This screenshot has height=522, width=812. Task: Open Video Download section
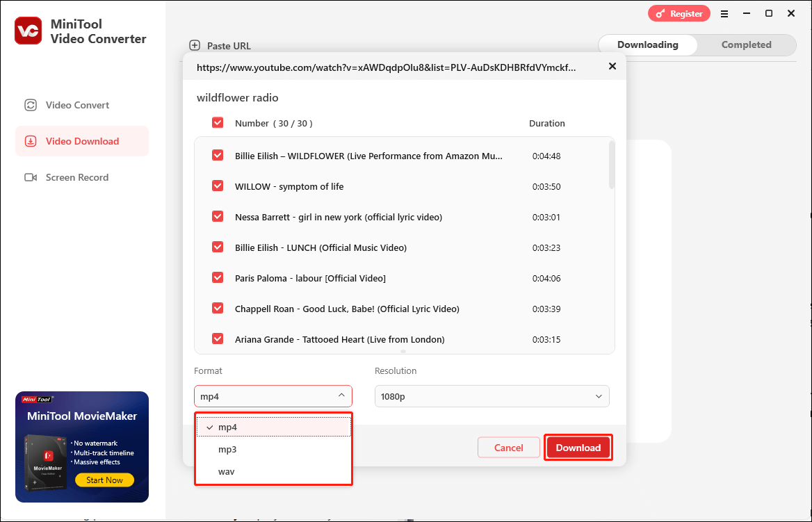click(x=82, y=141)
